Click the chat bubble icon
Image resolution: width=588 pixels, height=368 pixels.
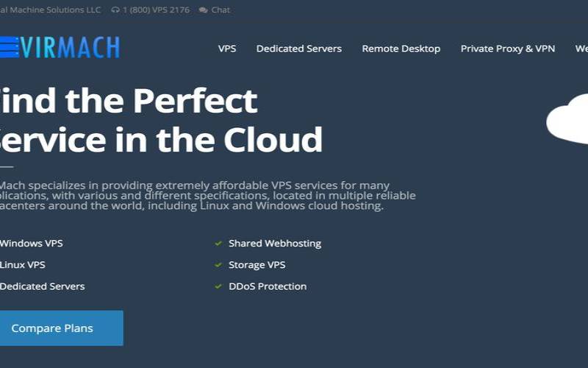[x=203, y=10]
